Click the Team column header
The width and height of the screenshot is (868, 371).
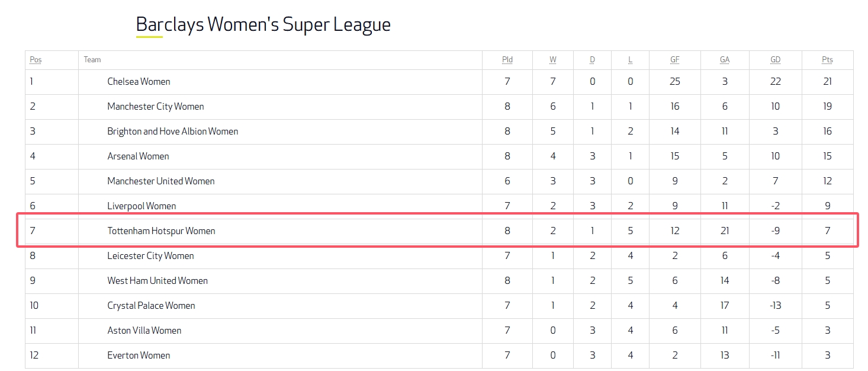tap(92, 60)
